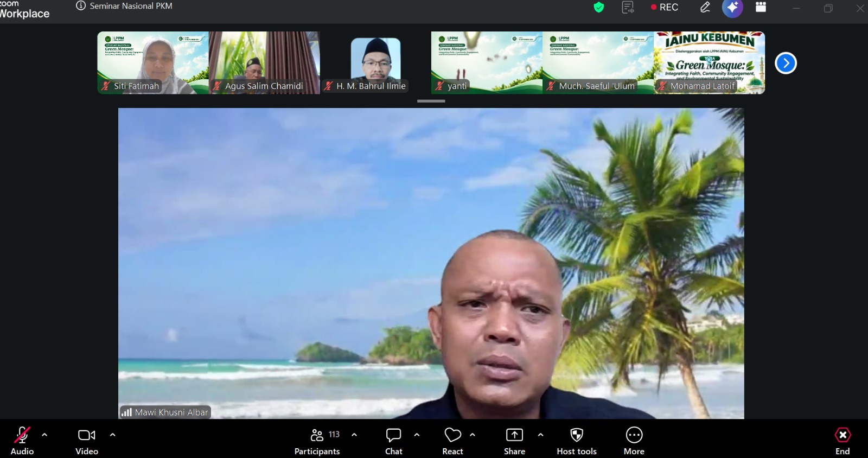868x458 pixels.
Task: Show next participants with blue arrow
Action: click(786, 63)
